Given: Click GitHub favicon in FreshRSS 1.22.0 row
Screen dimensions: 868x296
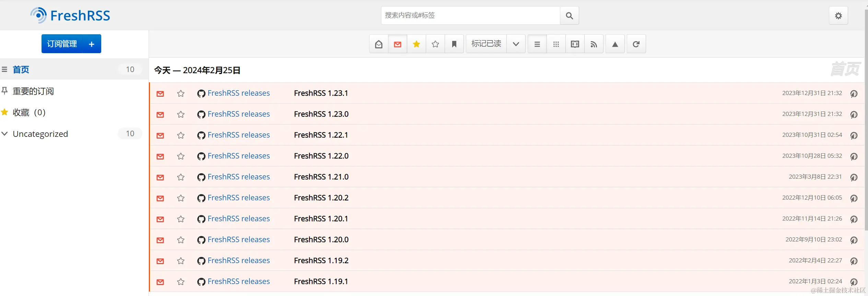Looking at the screenshot, I should click(201, 156).
